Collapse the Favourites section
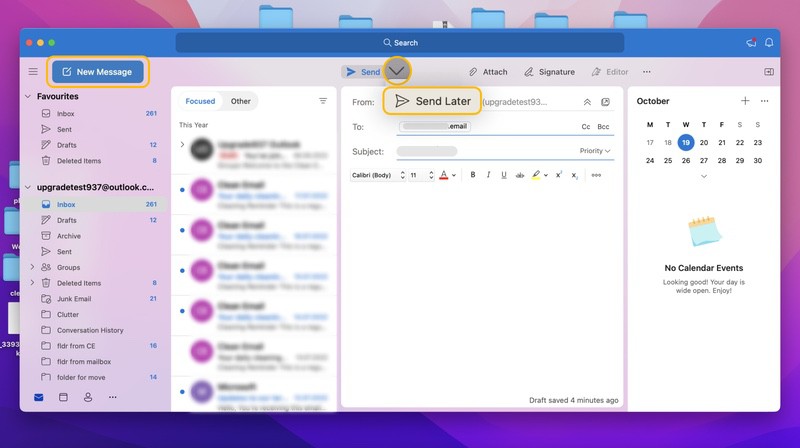Image resolution: width=800 pixels, height=448 pixels. click(x=28, y=96)
